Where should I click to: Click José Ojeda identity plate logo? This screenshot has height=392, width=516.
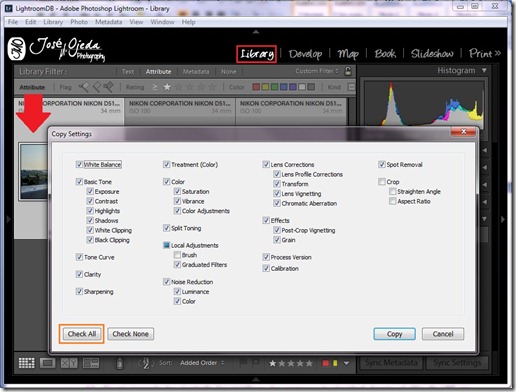pos(57,49)
